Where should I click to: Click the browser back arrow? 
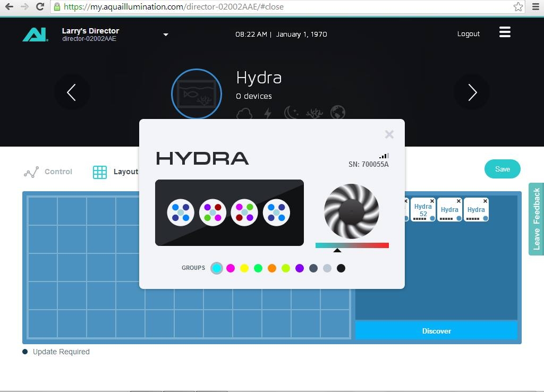[x=9, y=6]
